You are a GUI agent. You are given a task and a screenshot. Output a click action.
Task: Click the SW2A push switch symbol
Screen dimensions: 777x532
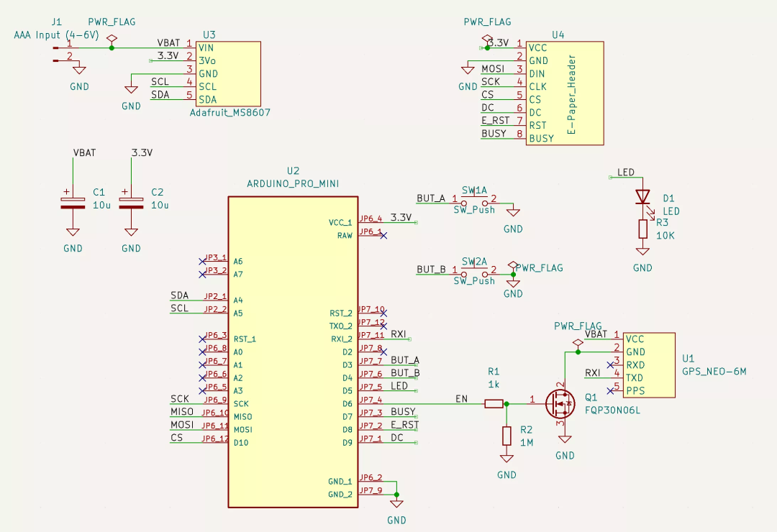[474, 272]
